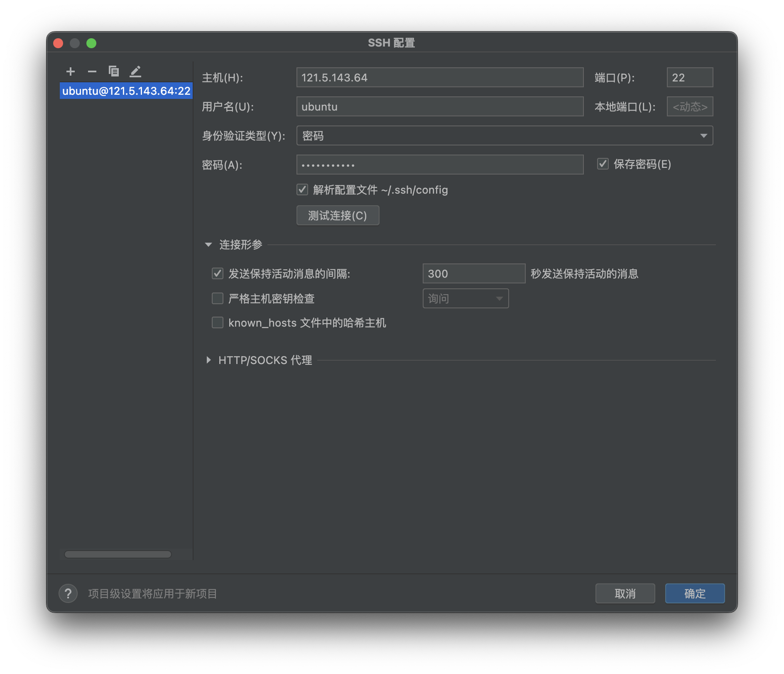Open the 询问 dropdown
This screenshot has height=674, width=784.
(465, 298)
